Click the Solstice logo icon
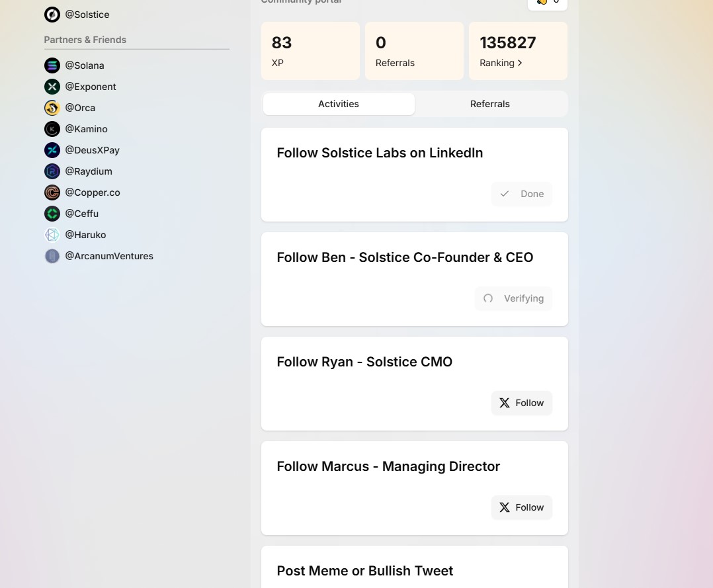This screenshot has height=588, width=713. coord(52,15)
